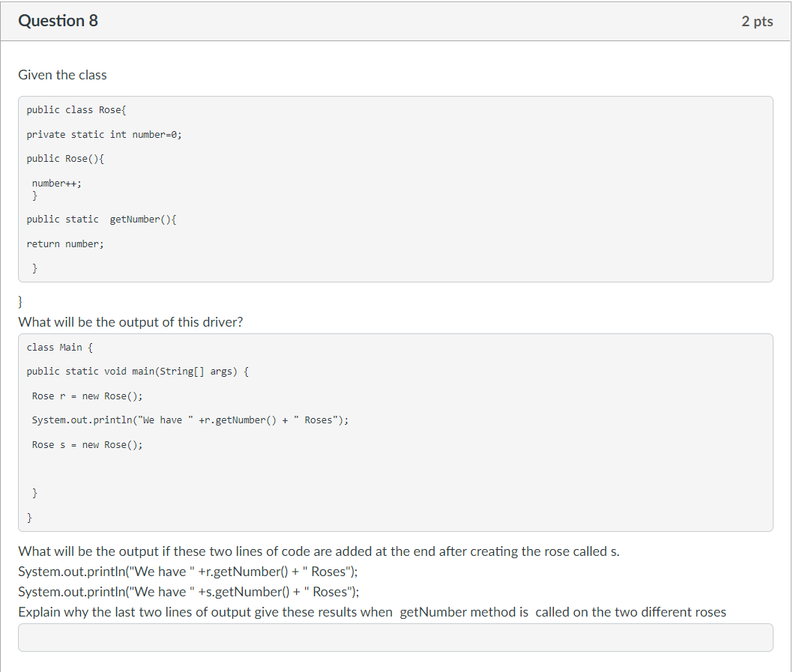Click the 'public static getNumber(){' line
The height and width of the screenshot is (672, 793).
coord(102,220)
